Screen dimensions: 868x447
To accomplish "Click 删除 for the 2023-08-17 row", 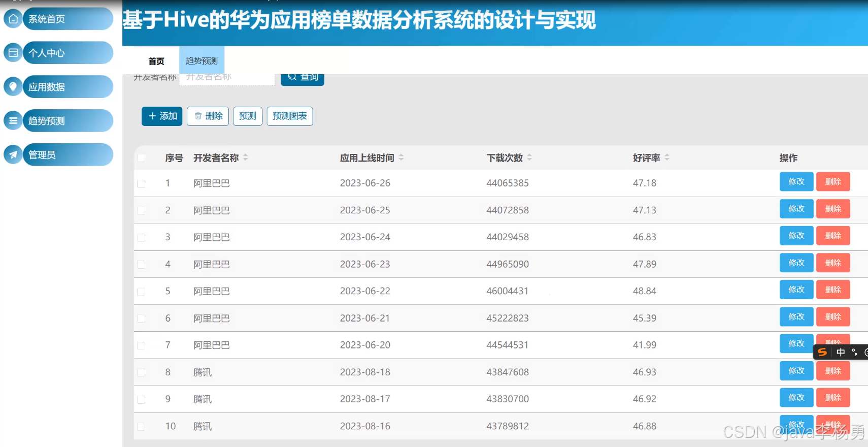I will coord(833,398).
